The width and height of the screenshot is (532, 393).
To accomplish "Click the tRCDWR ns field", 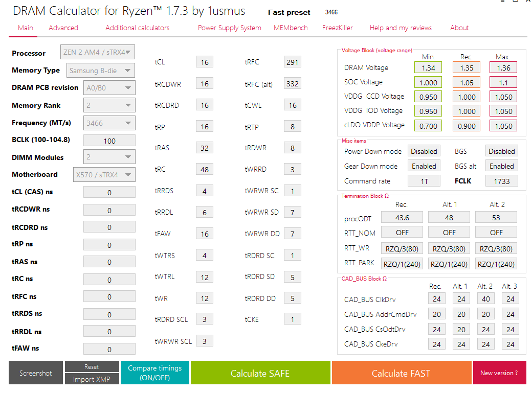I will tap(109, 210).
